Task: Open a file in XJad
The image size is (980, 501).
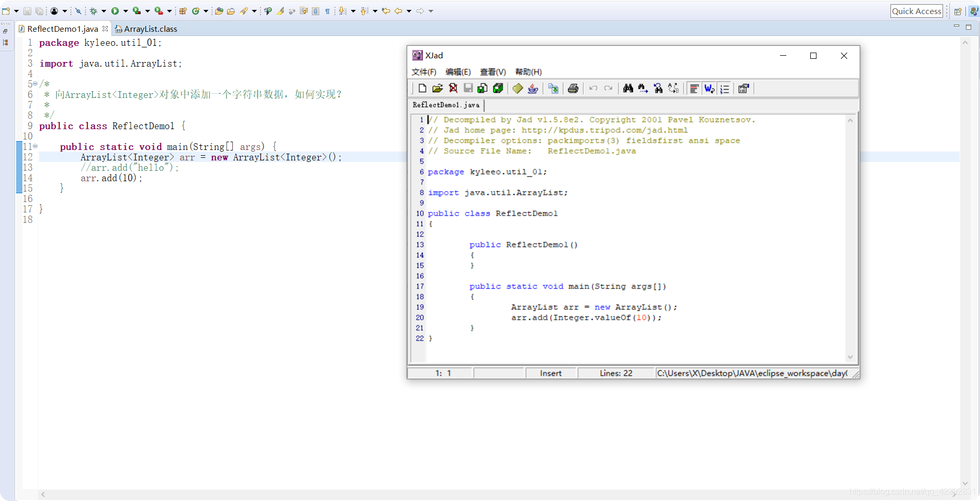Action: point(437,89)
